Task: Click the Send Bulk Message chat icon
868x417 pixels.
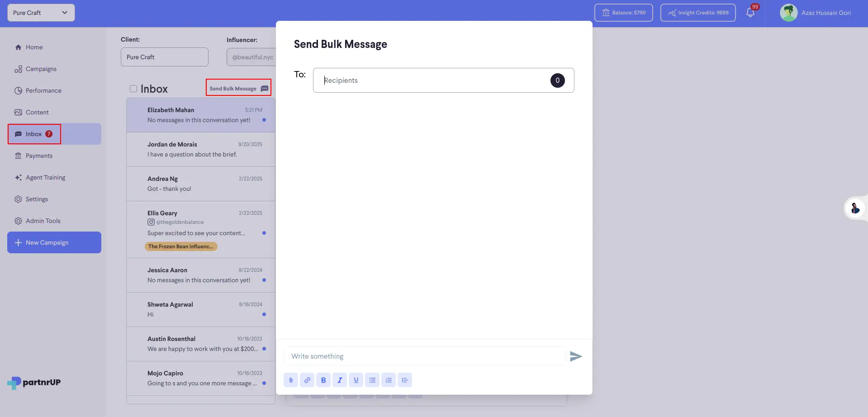Action: 265,89
